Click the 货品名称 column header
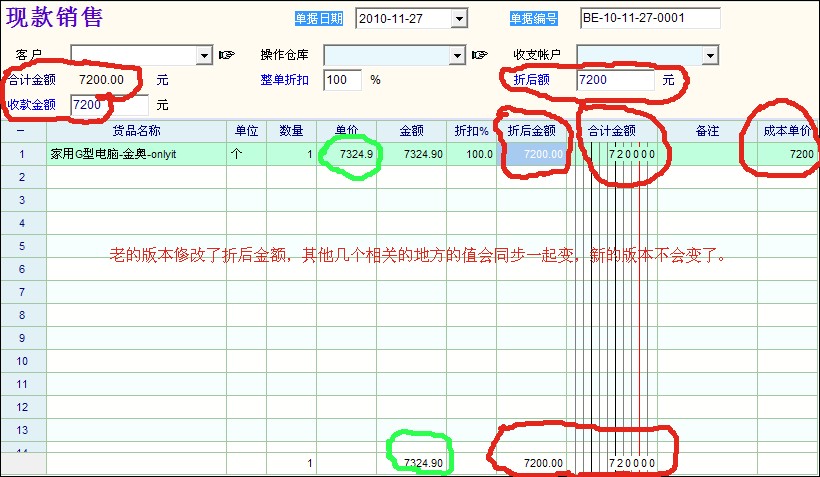The image size is (820, 477). 136,130
